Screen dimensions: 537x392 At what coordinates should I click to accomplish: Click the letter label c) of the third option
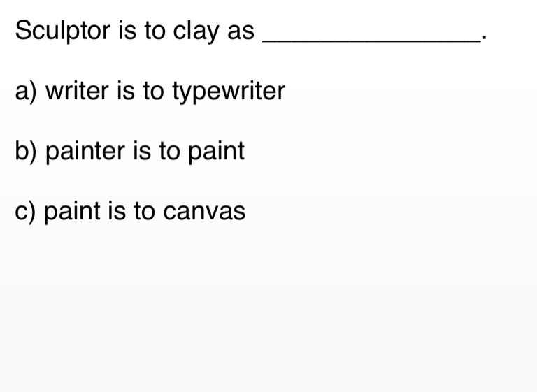(25, 212)
